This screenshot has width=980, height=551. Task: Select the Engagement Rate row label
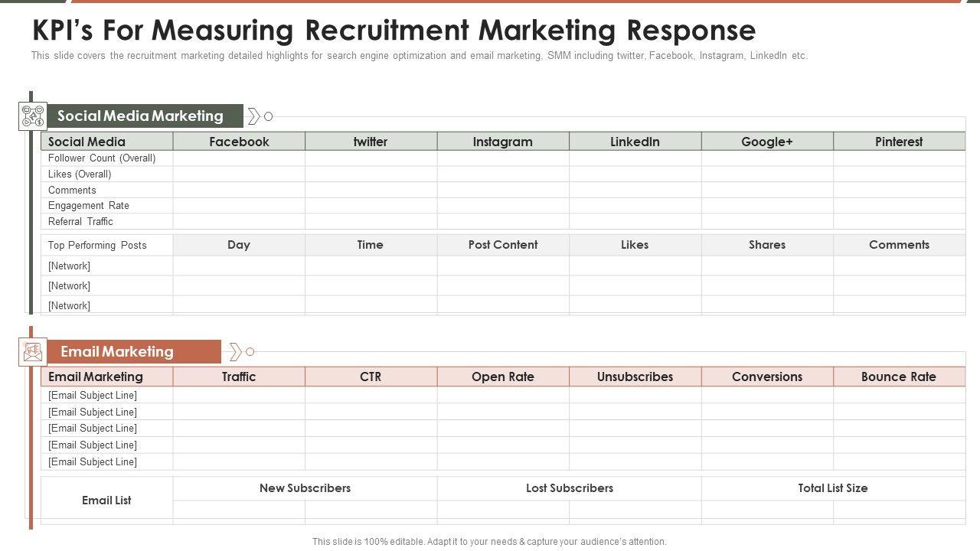point(89,206)
